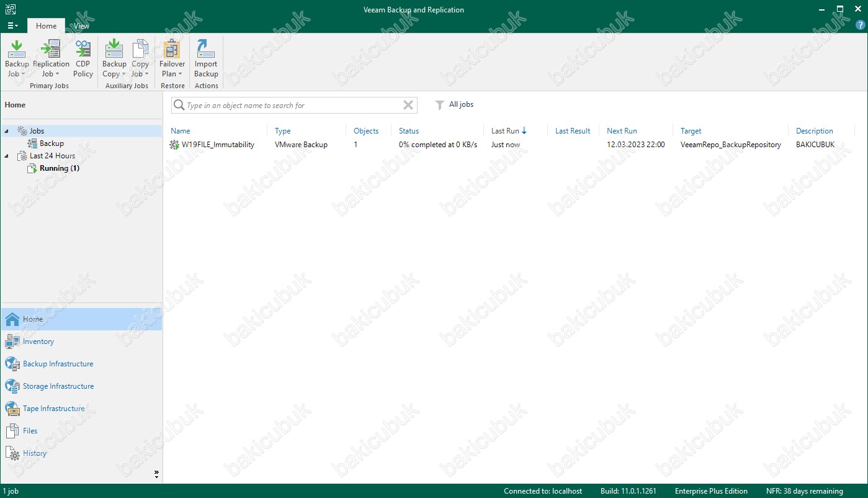Click the Enterprise Plus Edition status text
The height and width of the screenshot is (498, 868).
[711, 491]
